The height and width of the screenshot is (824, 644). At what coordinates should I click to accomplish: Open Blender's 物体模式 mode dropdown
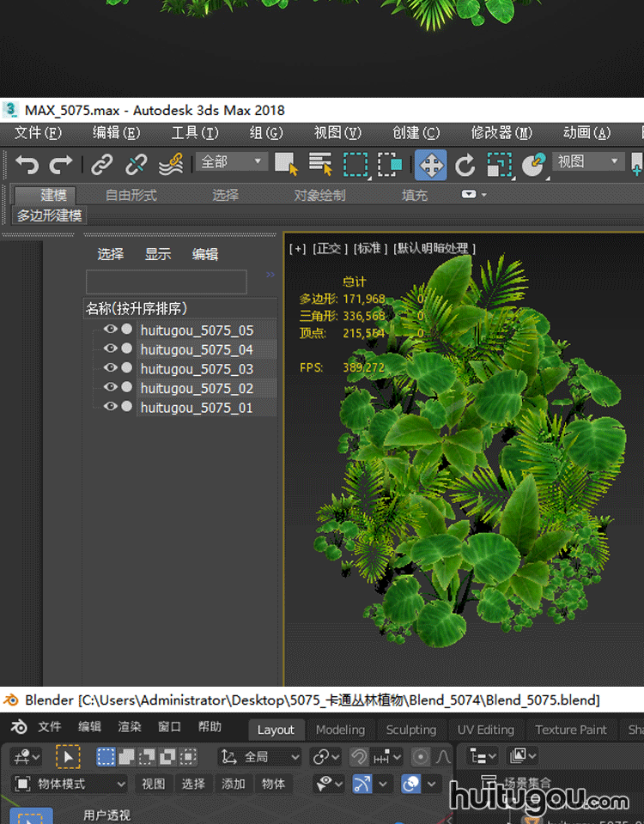(x=70, y=784)
